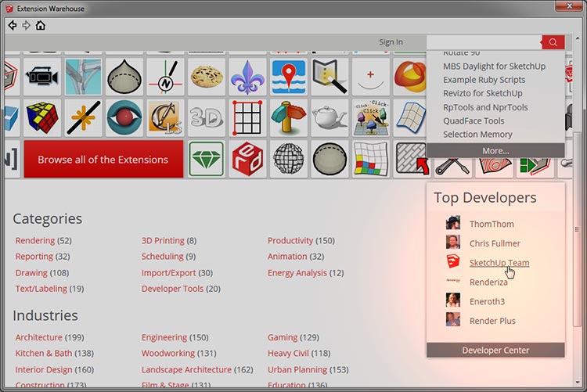Open the north compass extension icon
Image resolution: width=587 pixels, height=392 pixels.
click(165, 77)
